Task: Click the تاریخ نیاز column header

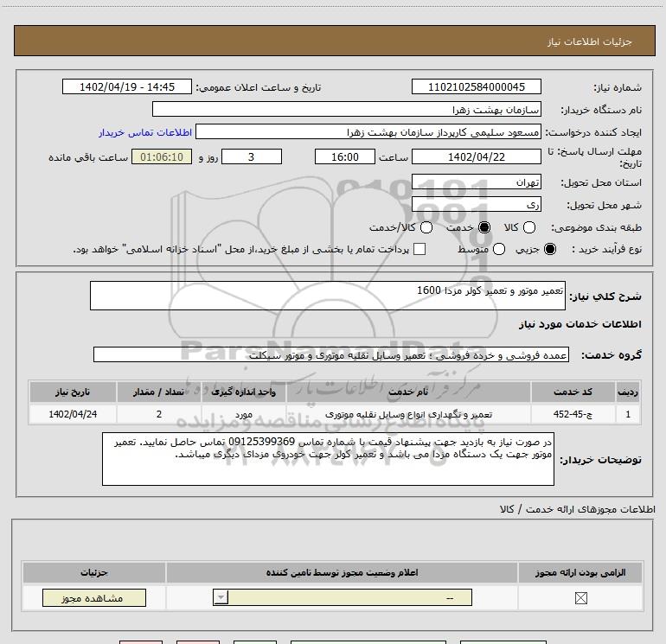Action: point(73,392)
